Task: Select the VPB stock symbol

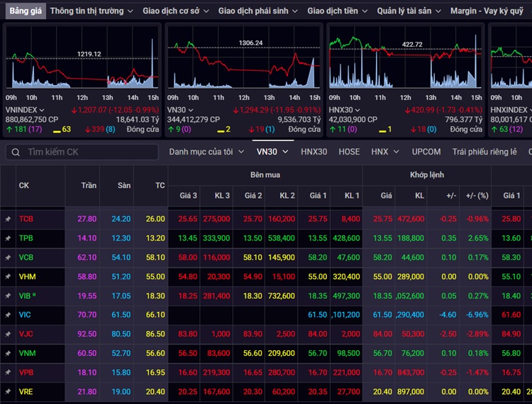Action: (26, 373)
